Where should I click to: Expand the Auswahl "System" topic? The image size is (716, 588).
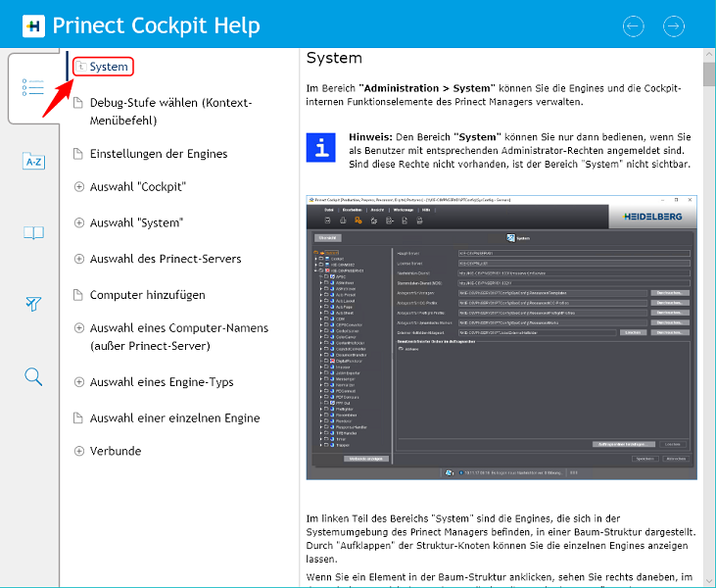click(80, 223)
